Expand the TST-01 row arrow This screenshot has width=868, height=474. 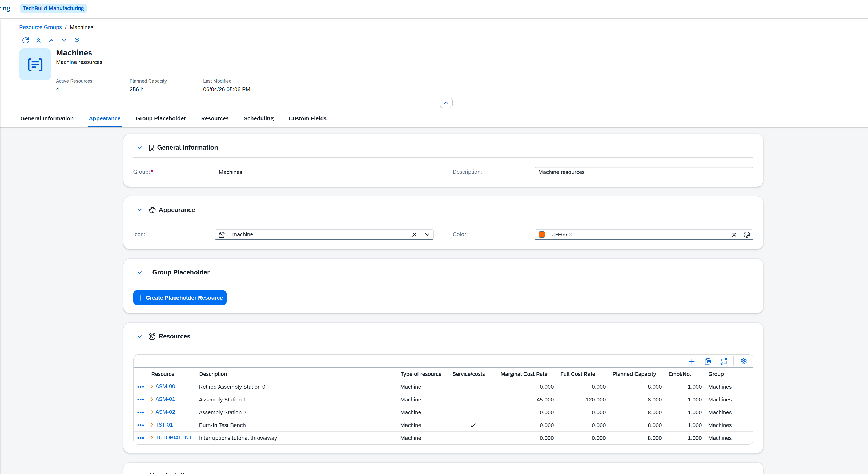pos(152,425)
